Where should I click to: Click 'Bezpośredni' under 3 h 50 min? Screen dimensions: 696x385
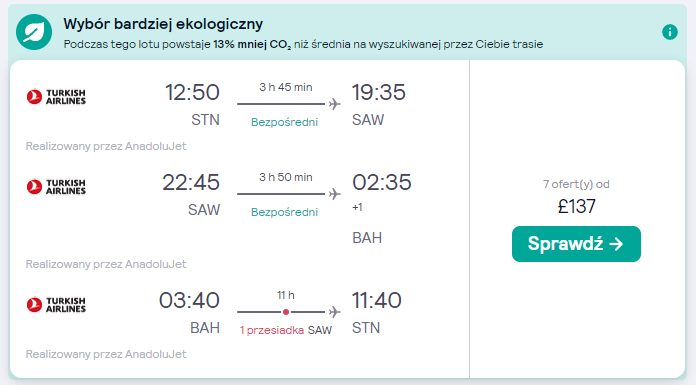[285, 212]
